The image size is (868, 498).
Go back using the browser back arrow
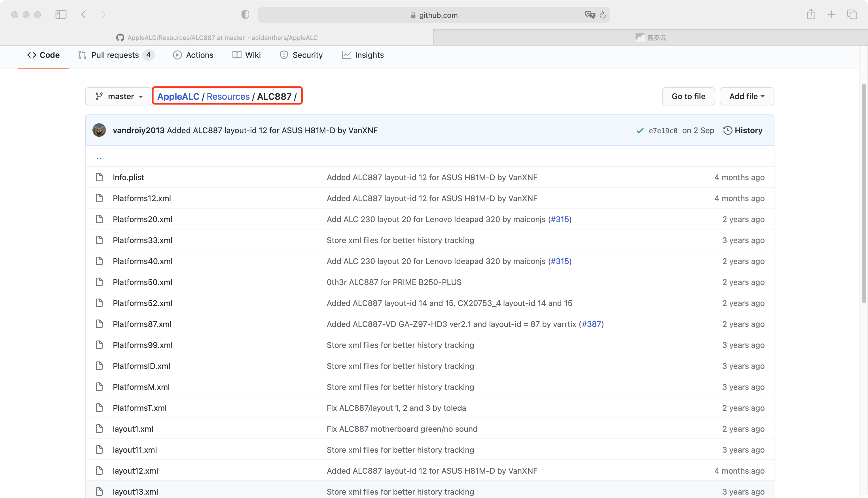pos(84,14)
